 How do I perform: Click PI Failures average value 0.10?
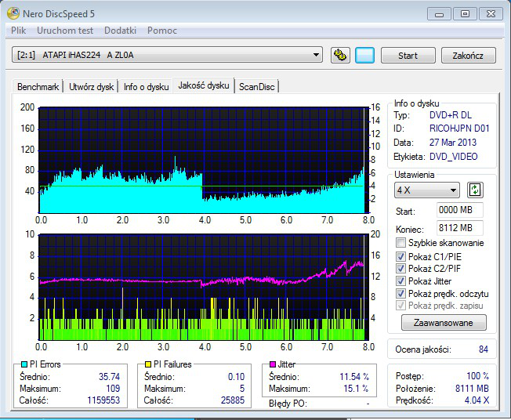(x=236, y=377)
